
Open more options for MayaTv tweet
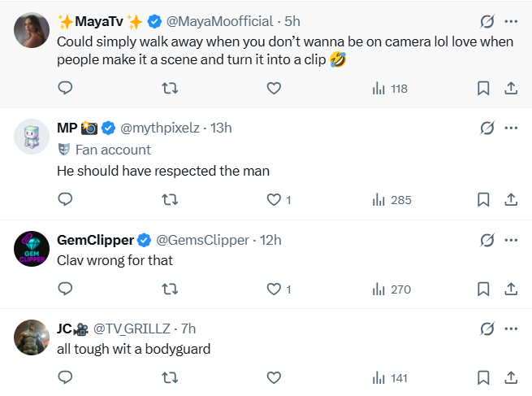[x=511, y=21]
